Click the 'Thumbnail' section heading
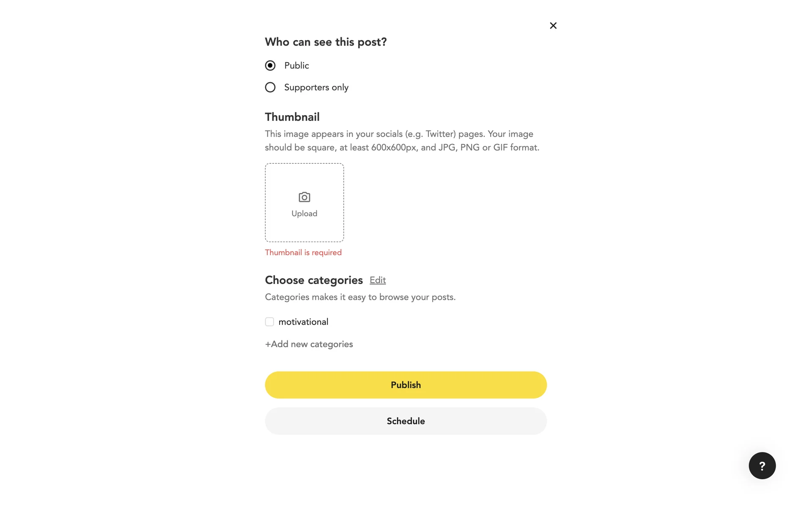The width and height of the screenshot is (812, 508). [x=292, y=117]
